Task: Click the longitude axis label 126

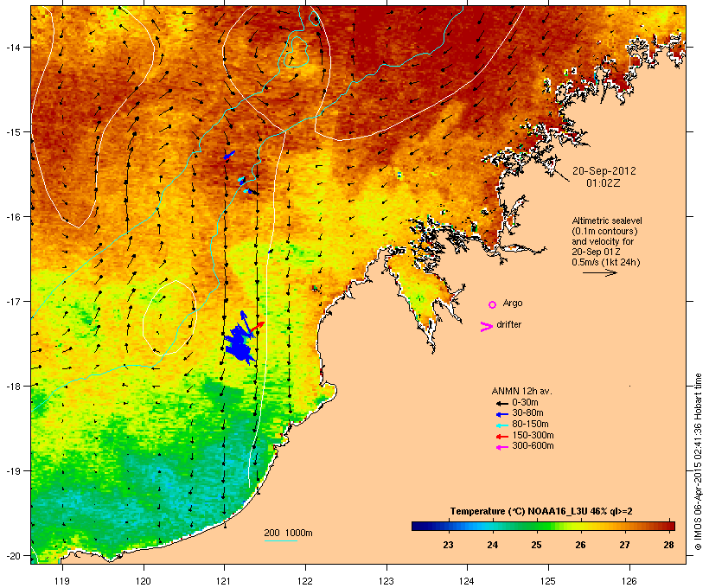Action: 629,581
